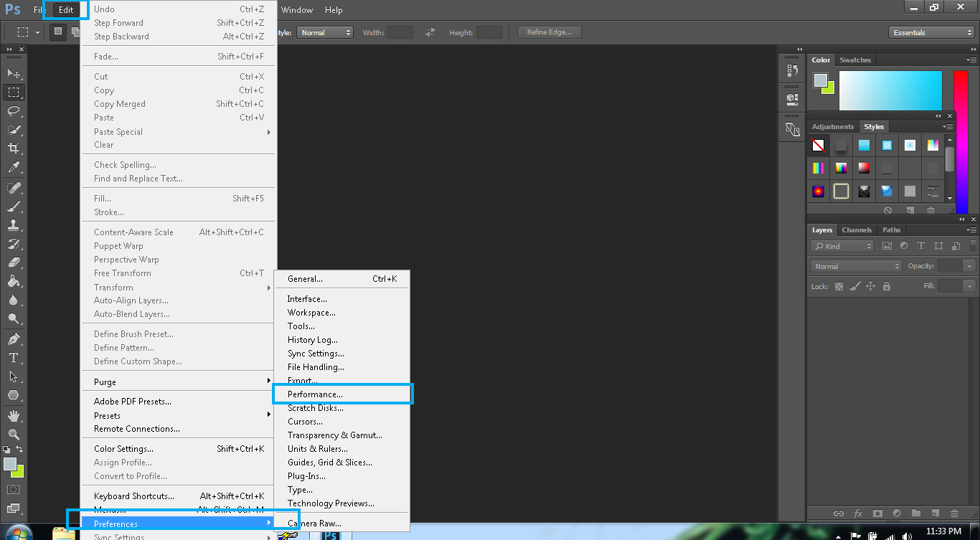
Task: Click the new group folder icon
Action: coord(915,513)
